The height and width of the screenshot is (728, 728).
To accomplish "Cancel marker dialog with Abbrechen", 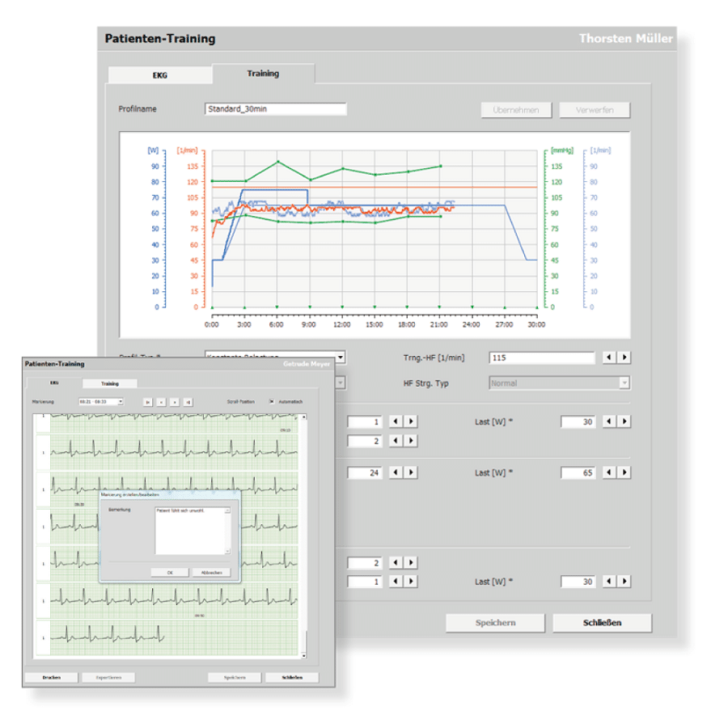I will (211, 573).
